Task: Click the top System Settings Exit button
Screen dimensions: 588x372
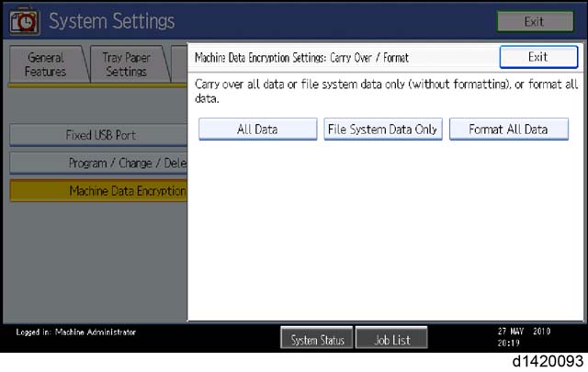Action: coord(535,21)
